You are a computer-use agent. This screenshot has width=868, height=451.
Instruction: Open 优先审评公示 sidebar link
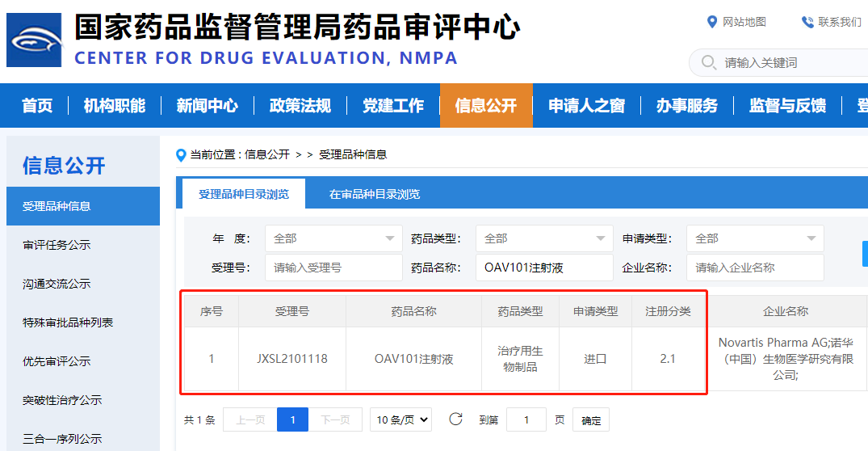click(57, 361)
